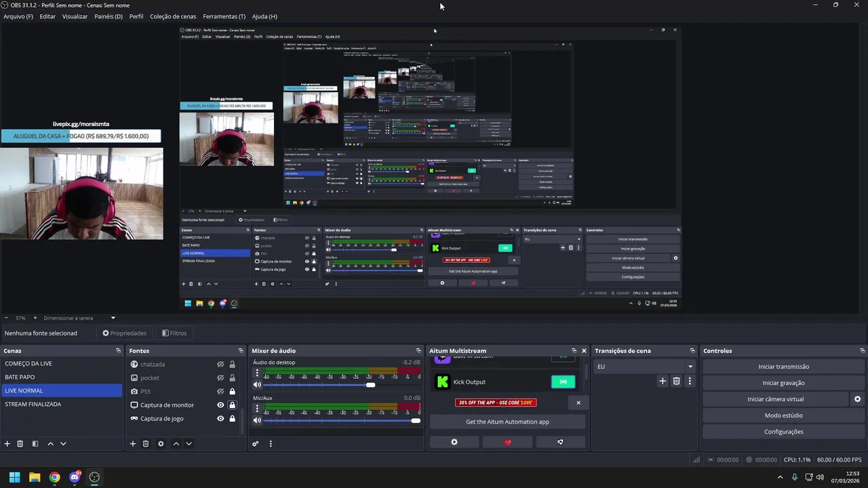Hide the Captura de jogo source
This screenshot has width=868, height=488.
[x=220, y=419]
